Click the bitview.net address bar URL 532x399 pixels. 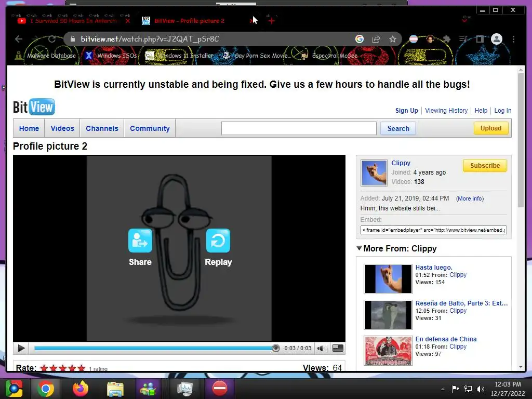click(150, 39)
